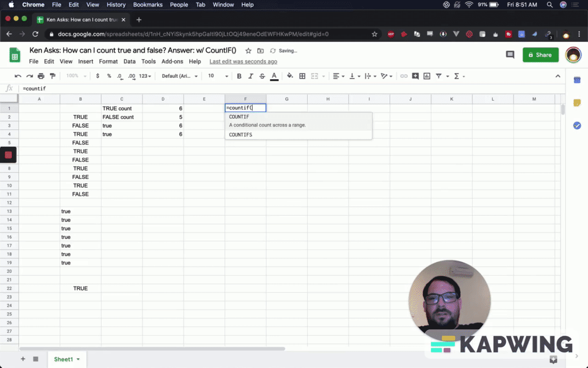Format as percent with percent icon

pos(109,76)
